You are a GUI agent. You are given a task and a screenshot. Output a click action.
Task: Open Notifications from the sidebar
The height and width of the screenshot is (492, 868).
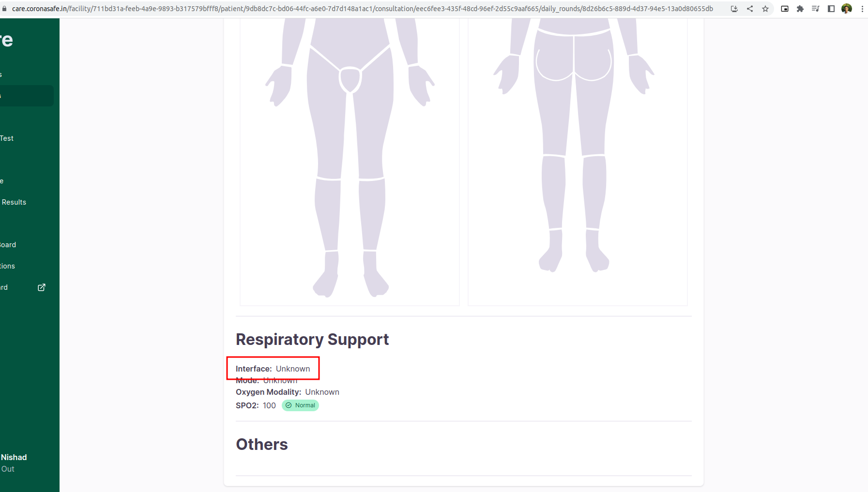pos(7,266)
